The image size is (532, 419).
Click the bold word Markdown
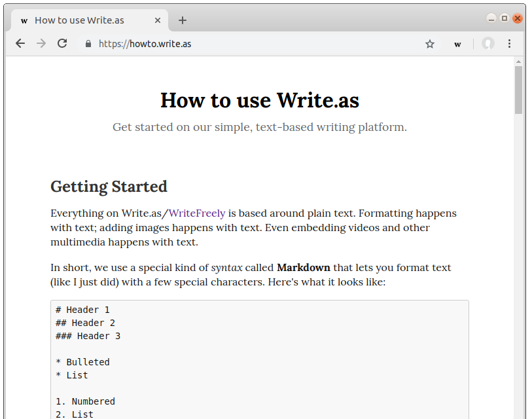point(304,268)
